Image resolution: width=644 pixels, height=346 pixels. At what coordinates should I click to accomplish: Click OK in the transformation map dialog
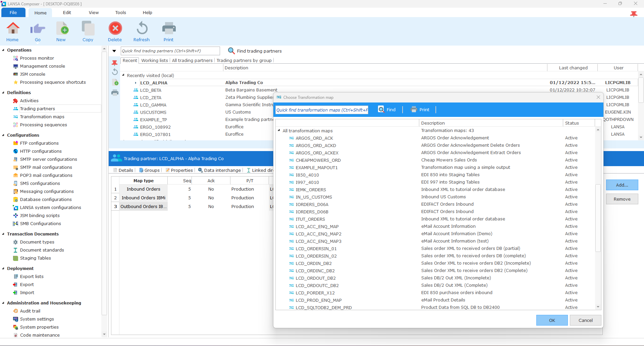coord(552,320)
